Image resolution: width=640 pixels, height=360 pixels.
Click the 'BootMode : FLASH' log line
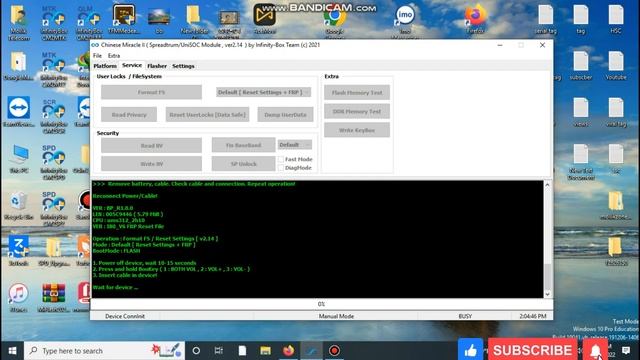[116, 251]
